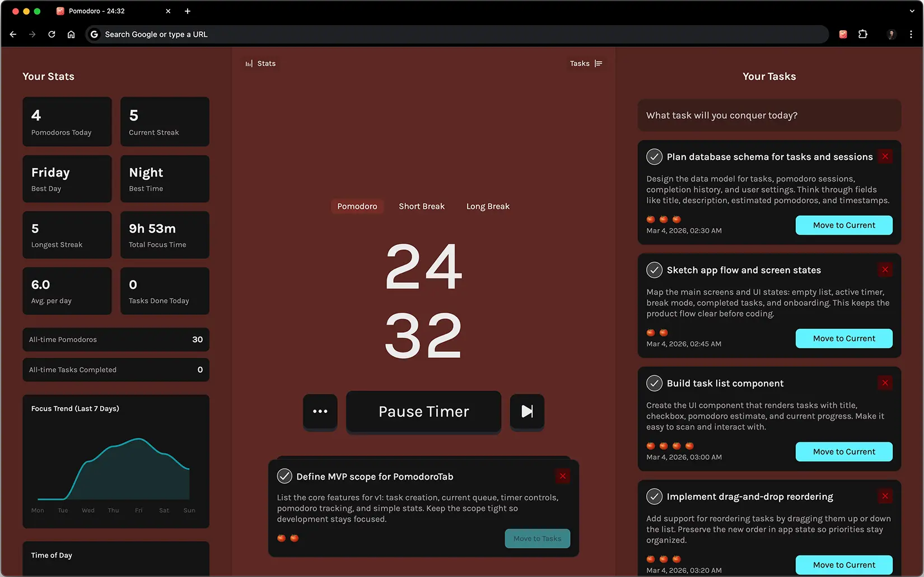Move 'Sketch app flow' to Current

pos(844,338)
